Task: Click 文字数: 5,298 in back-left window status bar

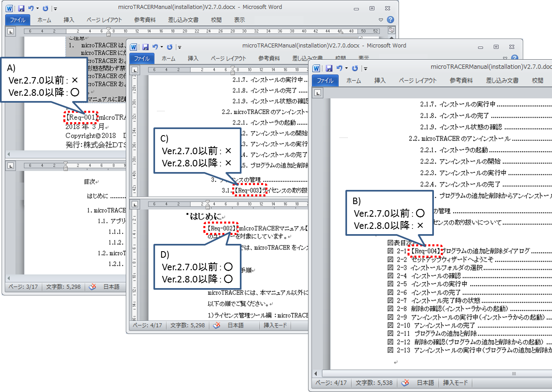Action: tap(63, 286)
